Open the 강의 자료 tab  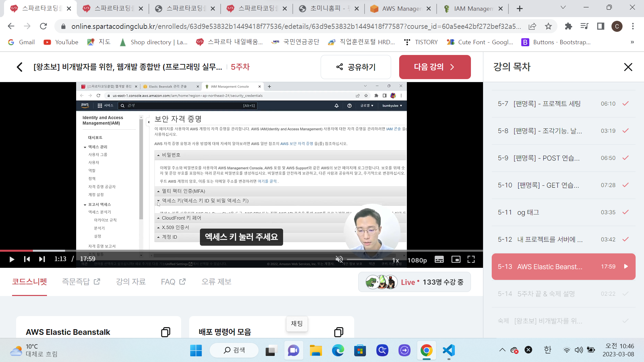131,282
